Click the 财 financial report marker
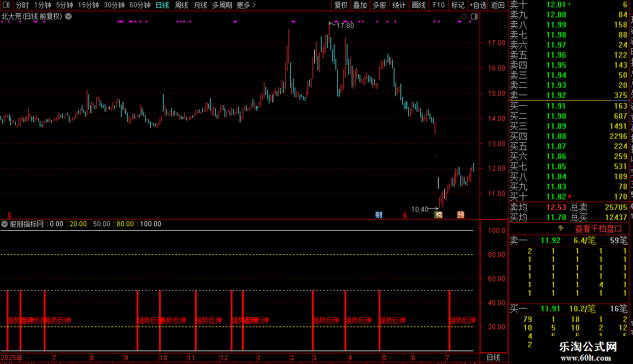This screenshot has width=633, height=364. (379, 214)
